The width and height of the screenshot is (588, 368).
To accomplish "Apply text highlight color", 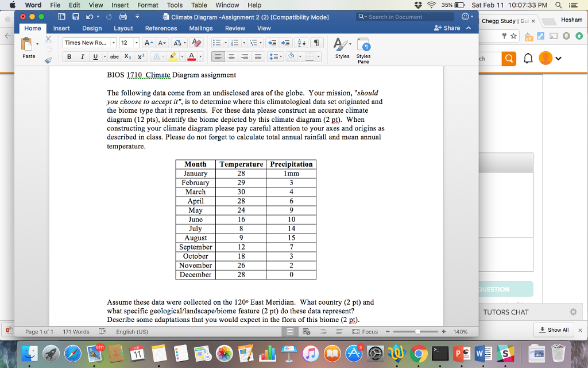I will 173,56.
